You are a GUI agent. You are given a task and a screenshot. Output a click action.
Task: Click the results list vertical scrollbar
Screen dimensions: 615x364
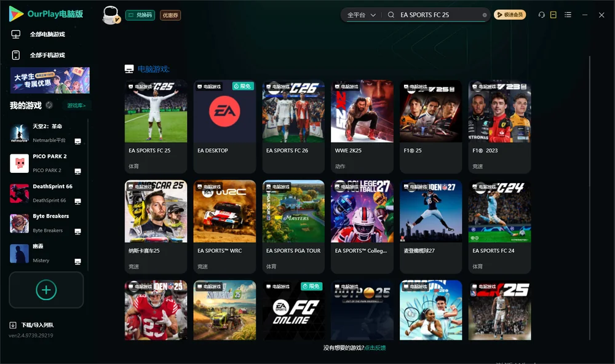coord(589,198)
